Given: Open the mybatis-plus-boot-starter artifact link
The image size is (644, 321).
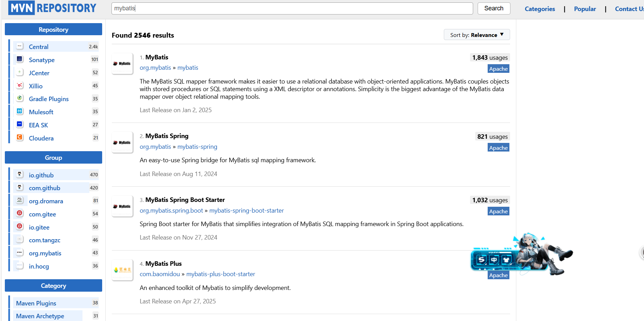Looking at the screenshot, I should tap(221, 274).
